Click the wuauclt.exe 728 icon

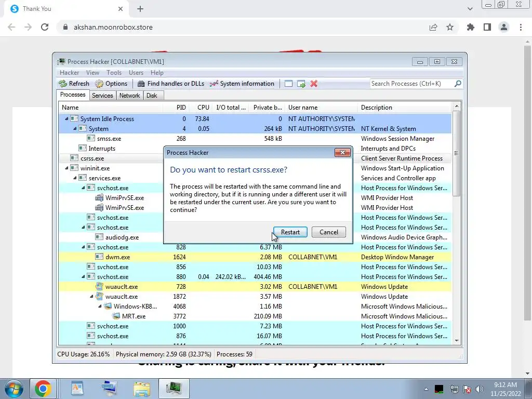[x=99, y=286]
